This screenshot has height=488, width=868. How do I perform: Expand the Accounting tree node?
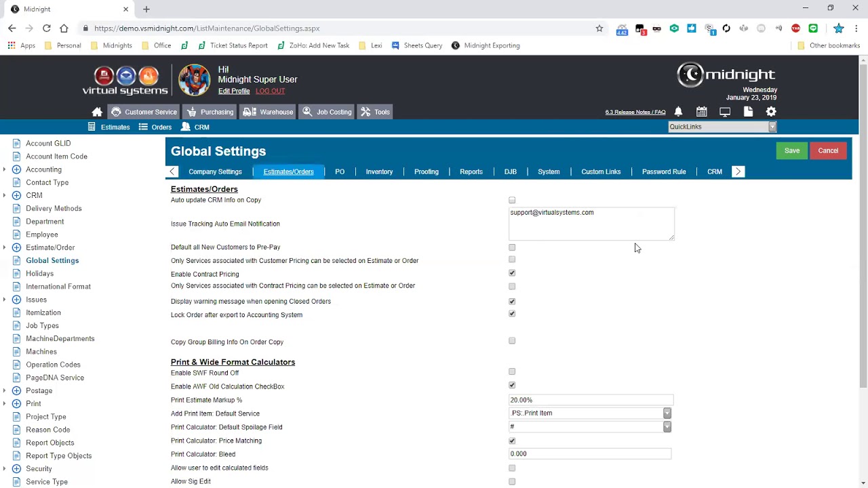(5, 169)
